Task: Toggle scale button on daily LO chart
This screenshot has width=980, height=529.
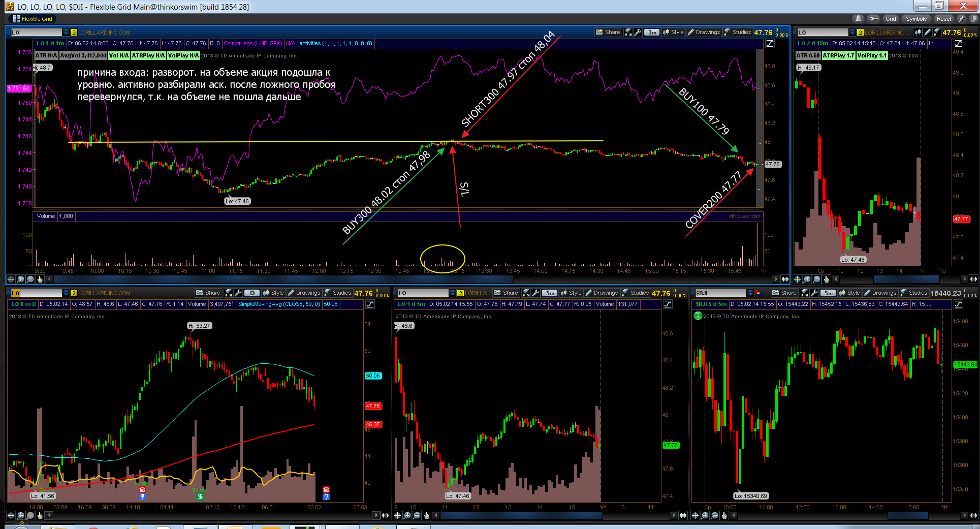Action: click(x=370, y=304)
